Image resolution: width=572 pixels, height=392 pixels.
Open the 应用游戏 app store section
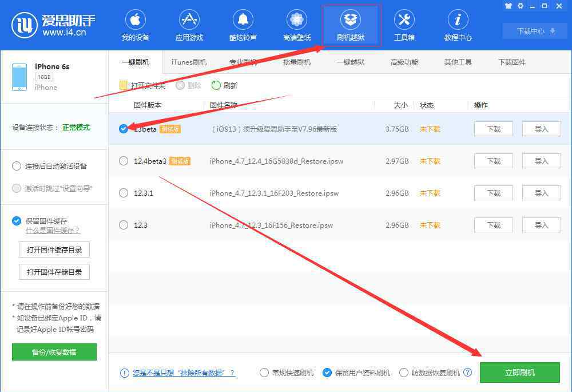click(x=189, y=25)
